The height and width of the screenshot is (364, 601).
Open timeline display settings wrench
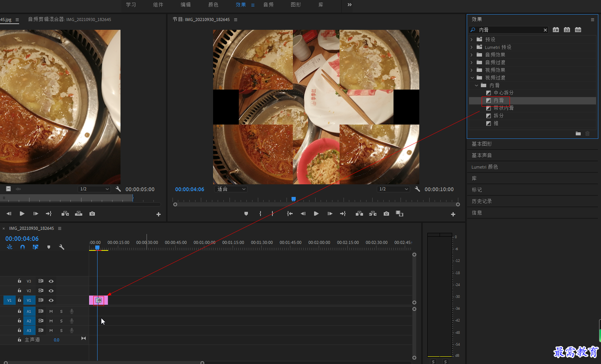(62, 247)
